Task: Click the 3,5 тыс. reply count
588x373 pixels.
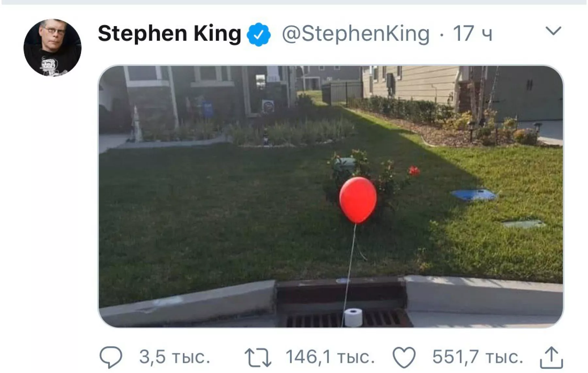Action: click(174, 357)
